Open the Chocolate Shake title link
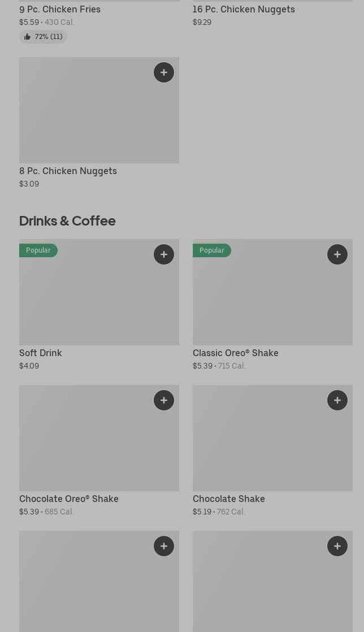 pos(229,499)
